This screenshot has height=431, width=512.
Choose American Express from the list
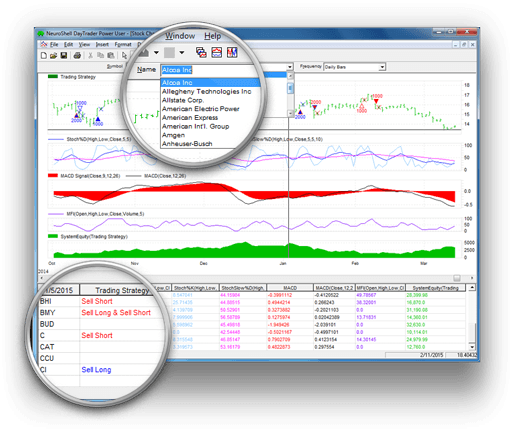click(x=190, y=117)
